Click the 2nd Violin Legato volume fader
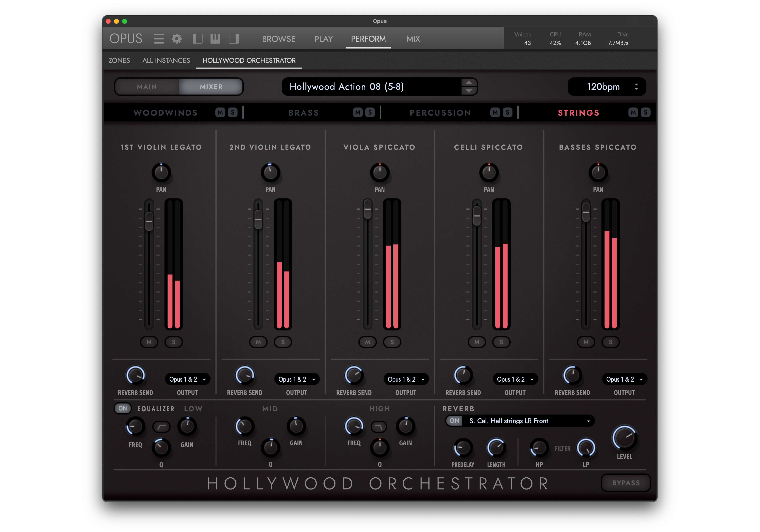Image resolution: width=760 pixels, height=532 pixels. (x=259, y=219)
